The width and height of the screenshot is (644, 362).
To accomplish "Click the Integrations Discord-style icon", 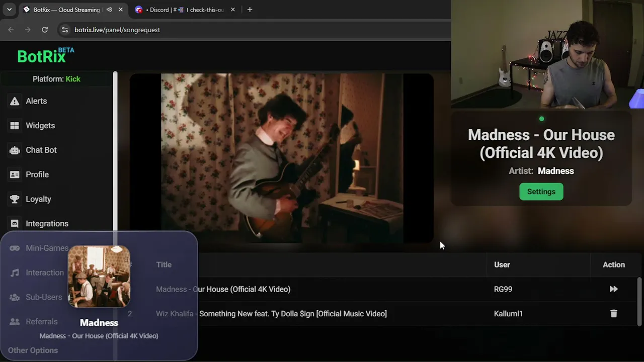I will pyautogui.click(x=15, y=224).
